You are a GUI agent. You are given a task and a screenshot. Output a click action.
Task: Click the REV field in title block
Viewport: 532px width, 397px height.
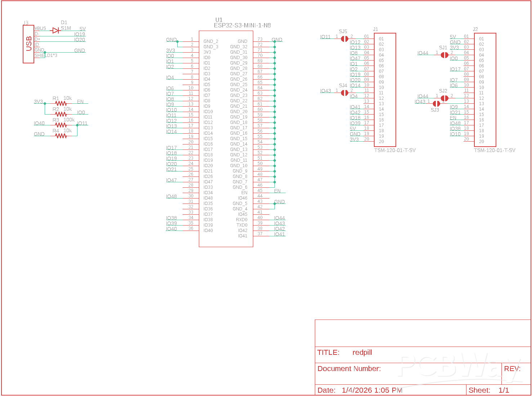[x=512, y=369]
